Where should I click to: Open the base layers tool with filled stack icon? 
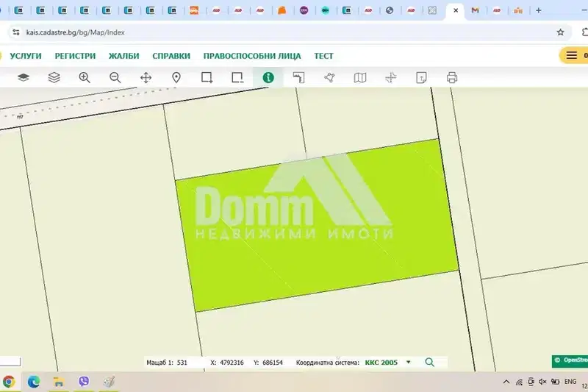coord(24,78)
